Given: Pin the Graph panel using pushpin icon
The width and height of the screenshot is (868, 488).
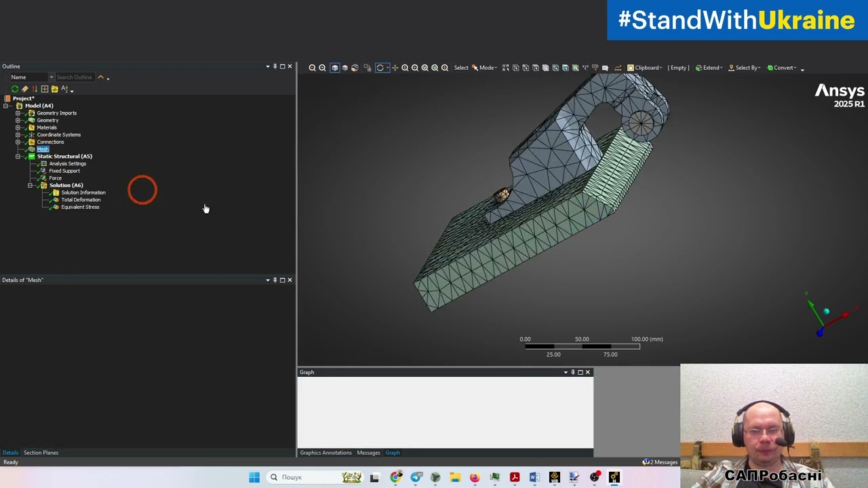Looking at the screenshot, I should 573,372.
